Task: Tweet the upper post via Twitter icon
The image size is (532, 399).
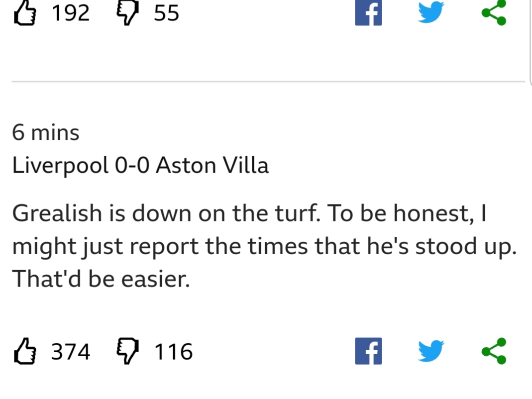Action: click(431, 12)
